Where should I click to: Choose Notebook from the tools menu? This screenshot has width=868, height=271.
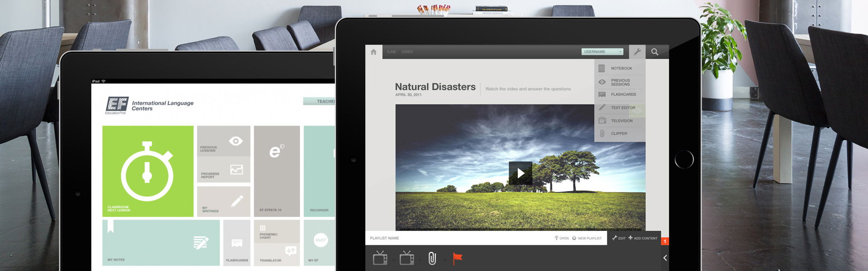(621, 69)
